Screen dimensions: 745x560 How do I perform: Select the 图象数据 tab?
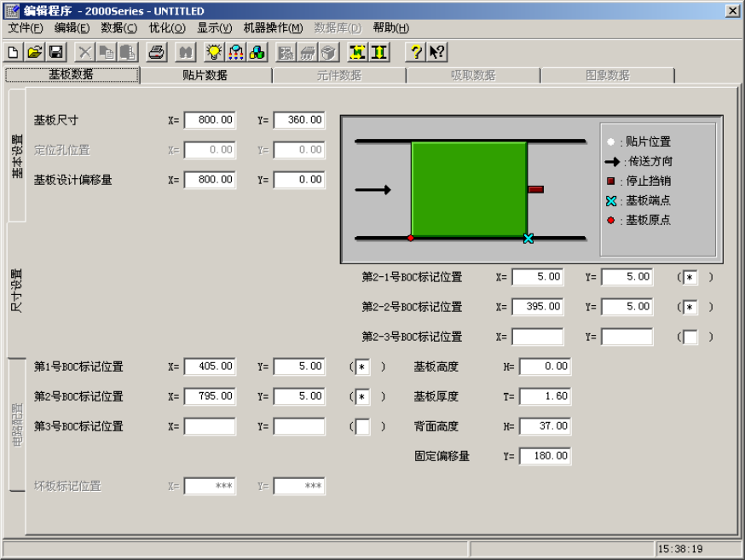pos(607,75)
